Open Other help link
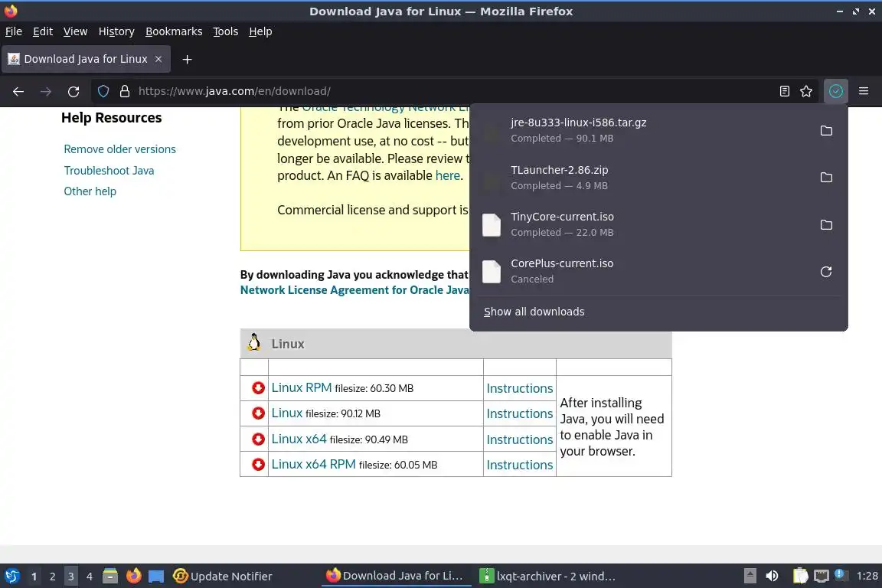Image resolution: width=882 pixels, height=588 pixels. [90, 191]
